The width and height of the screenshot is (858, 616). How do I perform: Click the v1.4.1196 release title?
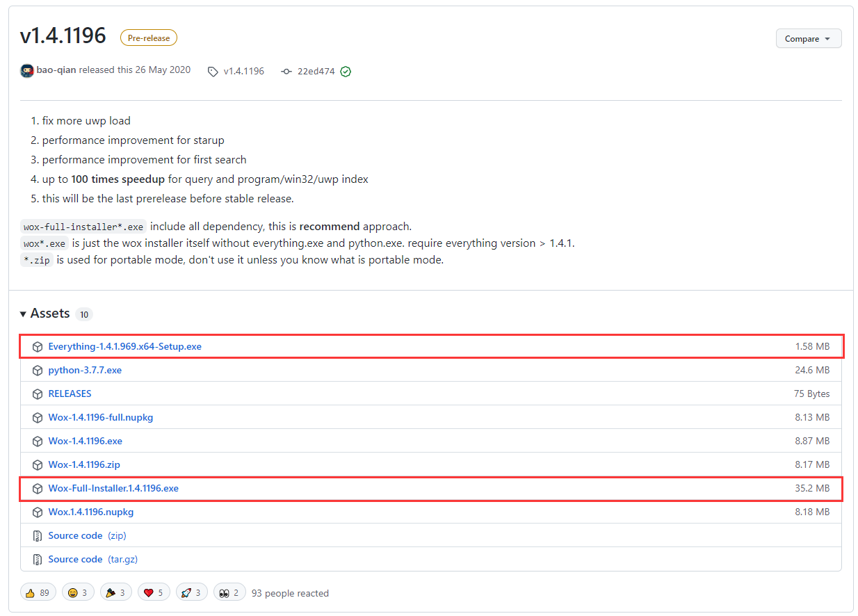click(x=63, y=35)
